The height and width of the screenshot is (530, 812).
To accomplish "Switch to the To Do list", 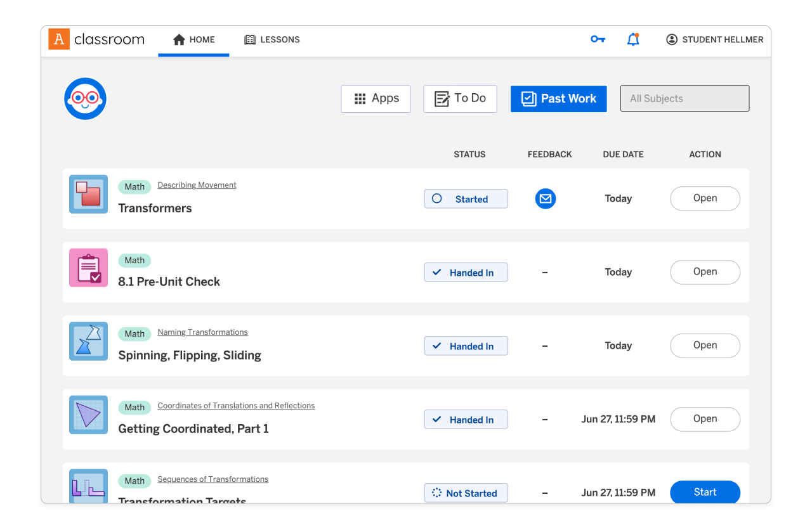I will coord(460,99).
